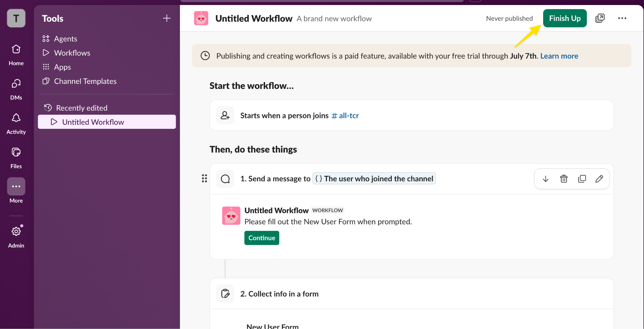Viewport: 644px width, 329px height.
Task: Open the More menu in sidebar
Action: click(16, 191)
